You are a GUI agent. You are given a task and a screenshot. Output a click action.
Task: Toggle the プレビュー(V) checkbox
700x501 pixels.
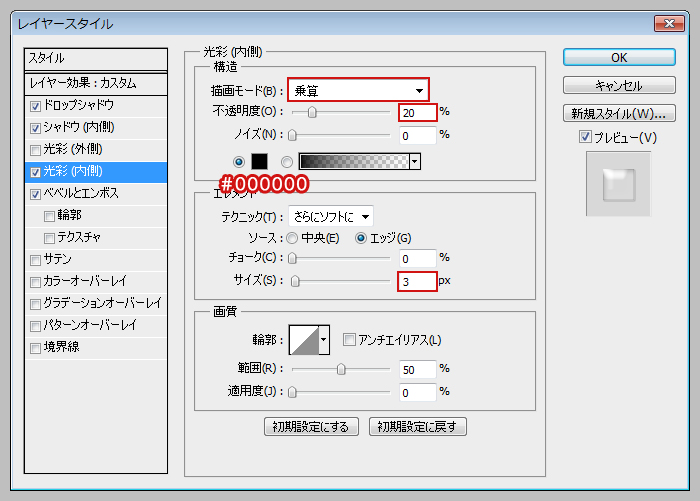585,137
